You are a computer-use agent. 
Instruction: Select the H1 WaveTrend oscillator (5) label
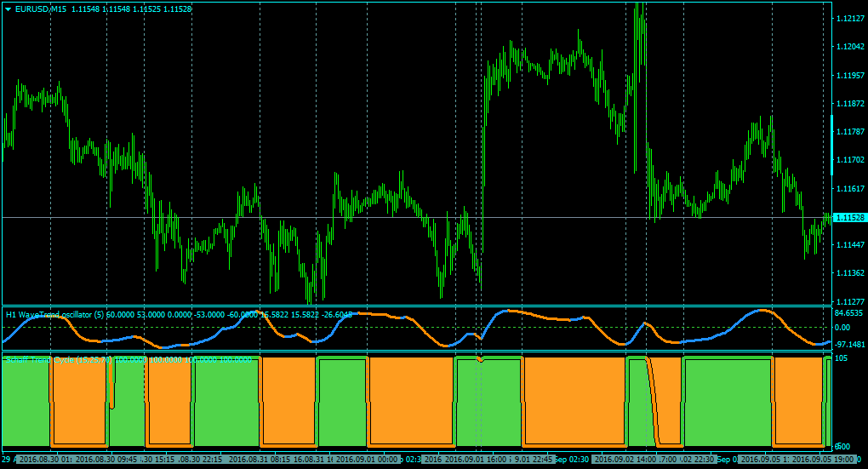tap(54, 315)
